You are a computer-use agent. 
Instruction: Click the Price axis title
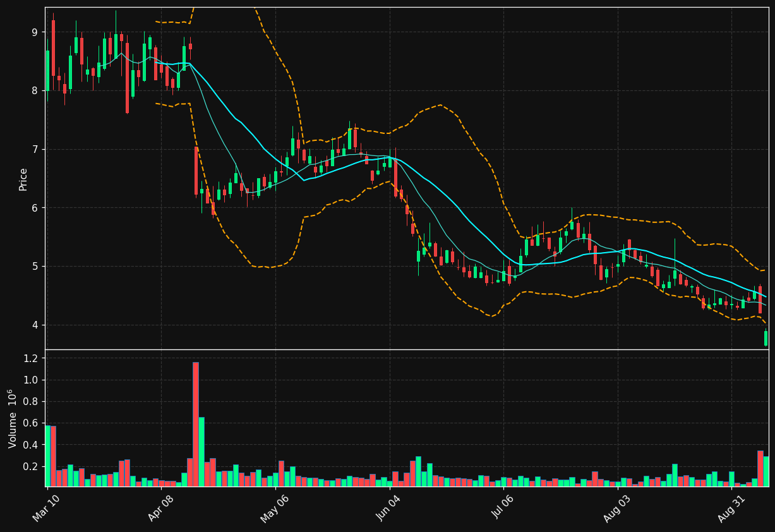point(23,179)
